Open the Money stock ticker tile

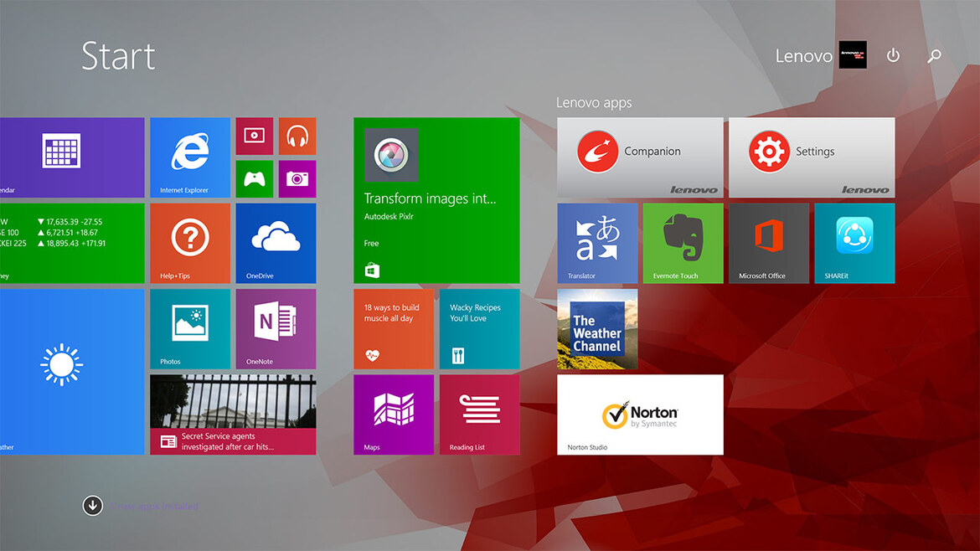coord(72,243)
